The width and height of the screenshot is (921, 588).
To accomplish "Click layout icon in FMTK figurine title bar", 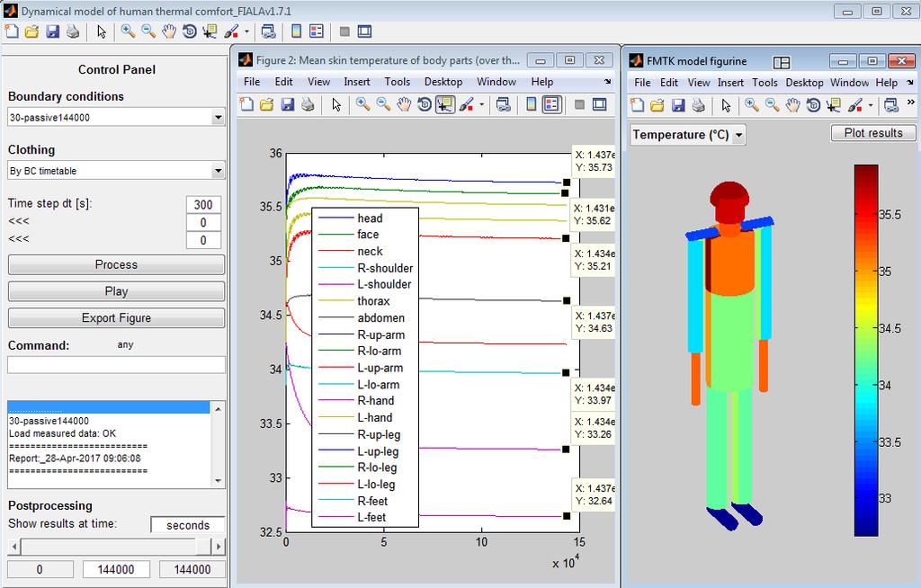I will [782, 62].
